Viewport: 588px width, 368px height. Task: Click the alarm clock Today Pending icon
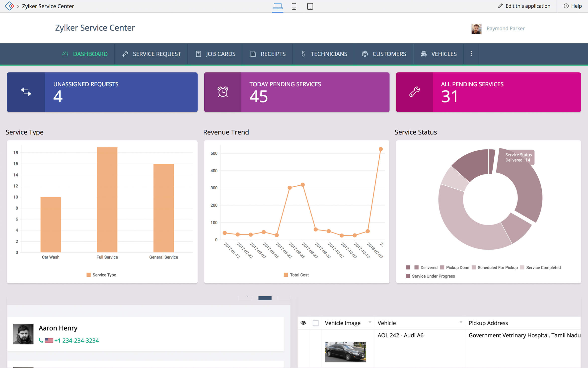point(223,92)
